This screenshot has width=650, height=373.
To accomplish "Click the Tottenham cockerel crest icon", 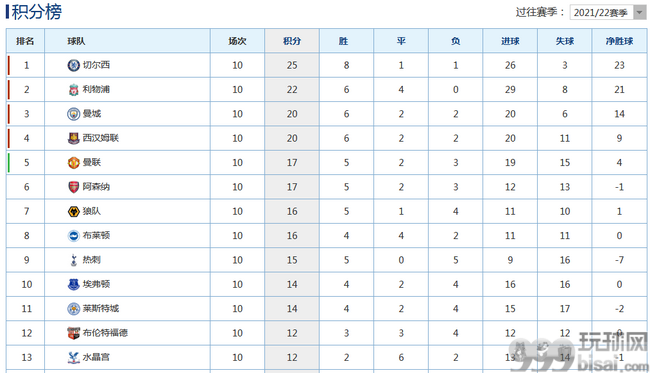I will click(x=73, y=260).
